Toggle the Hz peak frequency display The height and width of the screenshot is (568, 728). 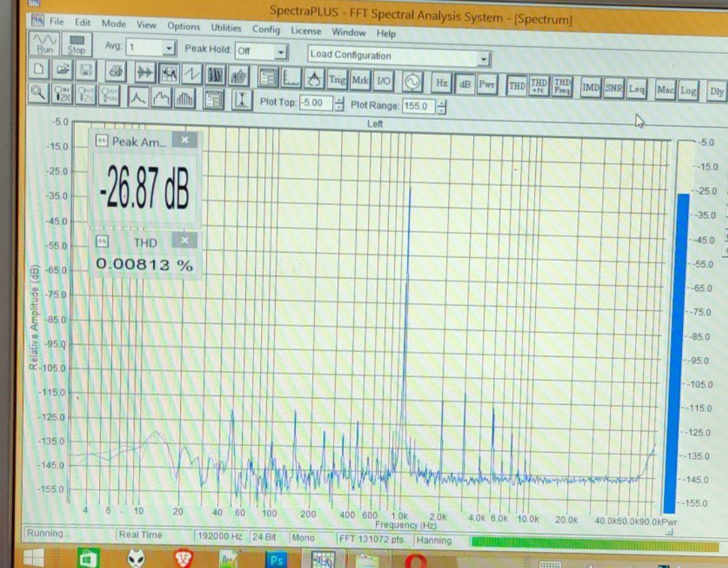coord(442,83)
